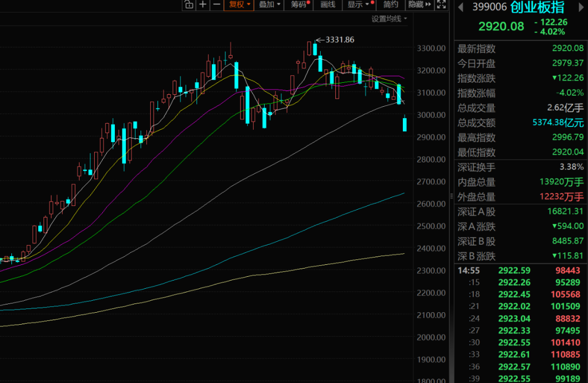Expand the 设置均线 moving average settings
This screenshot has height=383, width=588.
pyautogui.click(x=389, y=19)
